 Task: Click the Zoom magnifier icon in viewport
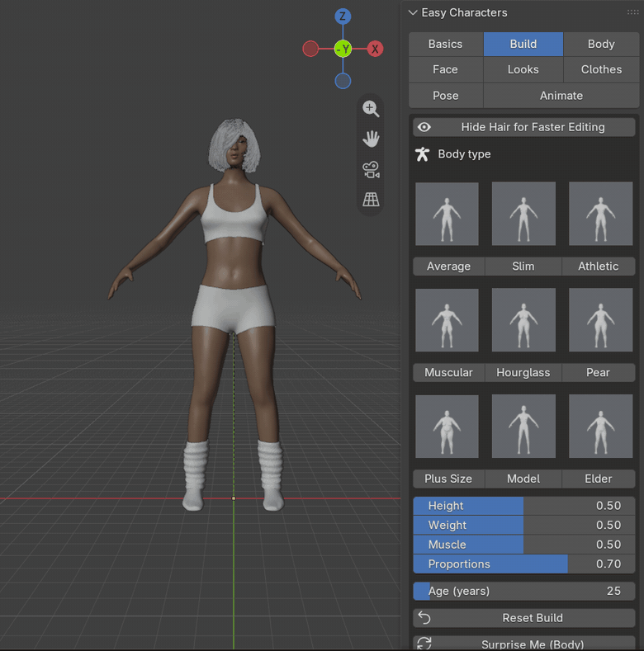pyautogui.click(x=371, y=109)
